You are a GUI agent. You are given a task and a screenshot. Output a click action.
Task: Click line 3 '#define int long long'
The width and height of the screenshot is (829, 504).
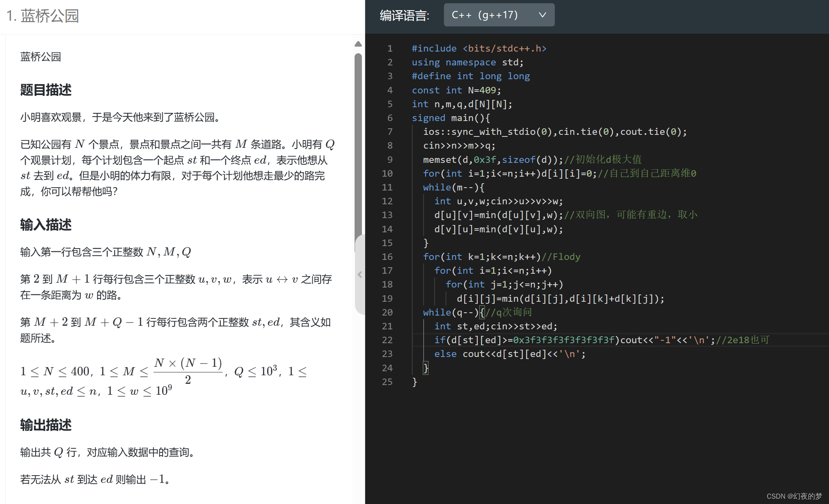(471, 76)
